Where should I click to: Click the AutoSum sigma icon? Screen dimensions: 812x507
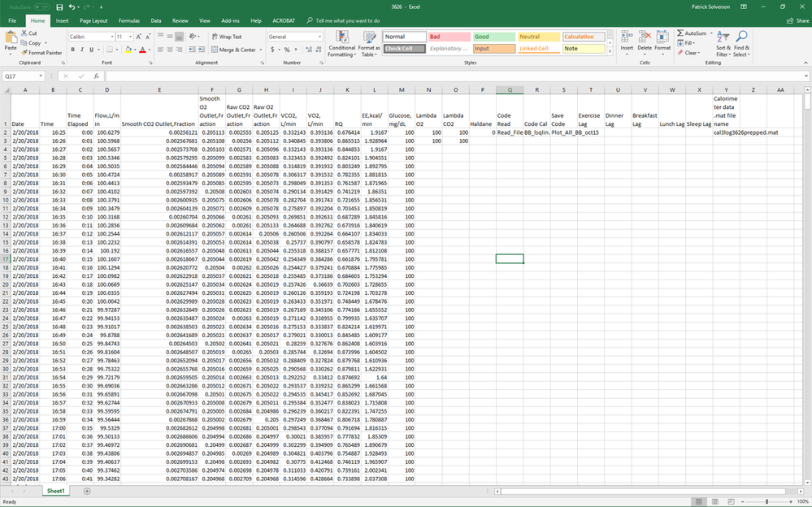coord(680,33)
